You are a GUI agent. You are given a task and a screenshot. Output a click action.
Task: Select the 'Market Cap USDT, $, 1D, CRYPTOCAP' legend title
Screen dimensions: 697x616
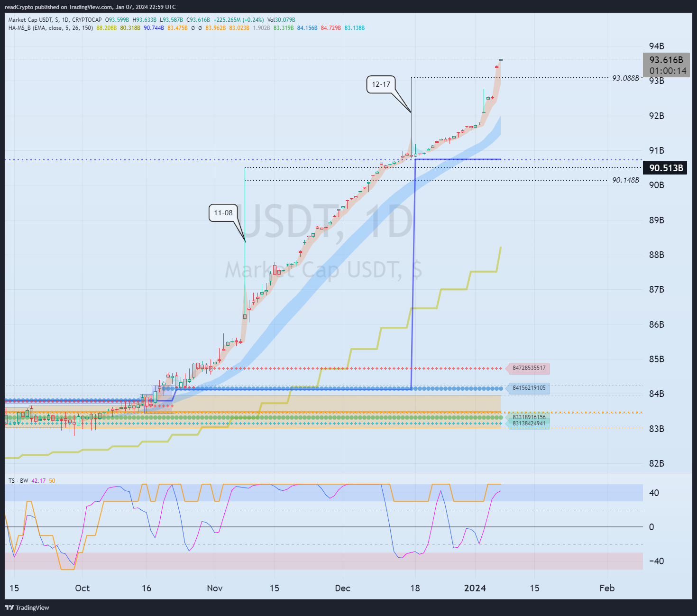(x=55, y=20)
